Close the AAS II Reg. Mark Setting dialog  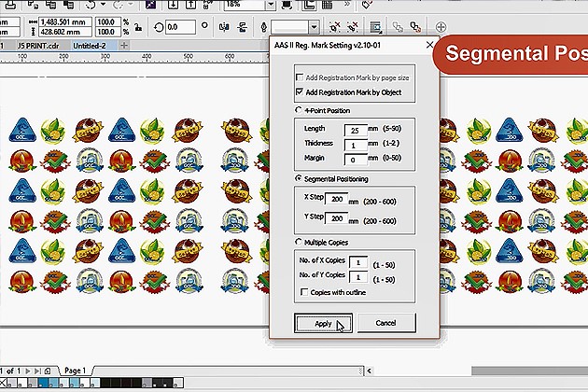click(429, 45)
